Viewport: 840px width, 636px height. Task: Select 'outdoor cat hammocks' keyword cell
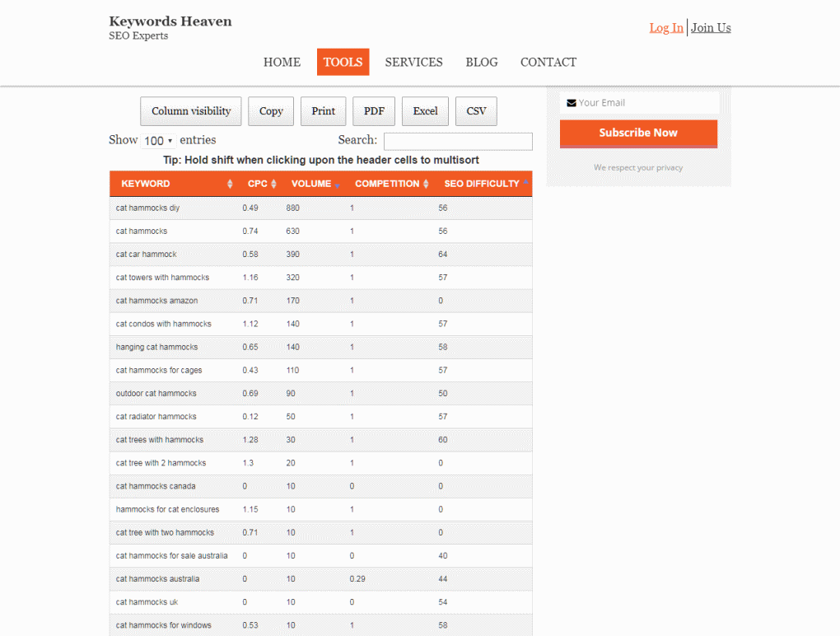[x=156, y=393]
